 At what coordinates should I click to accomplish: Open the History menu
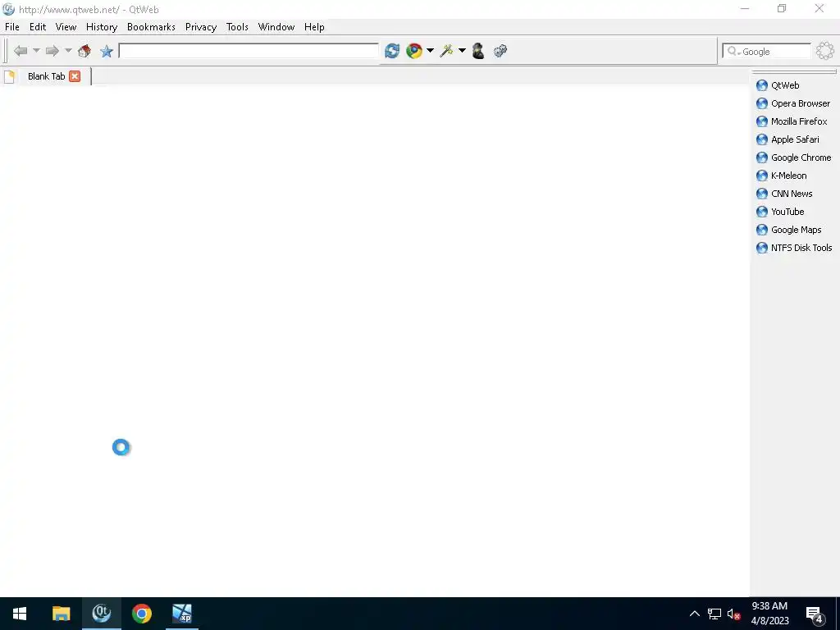point(102,27)
